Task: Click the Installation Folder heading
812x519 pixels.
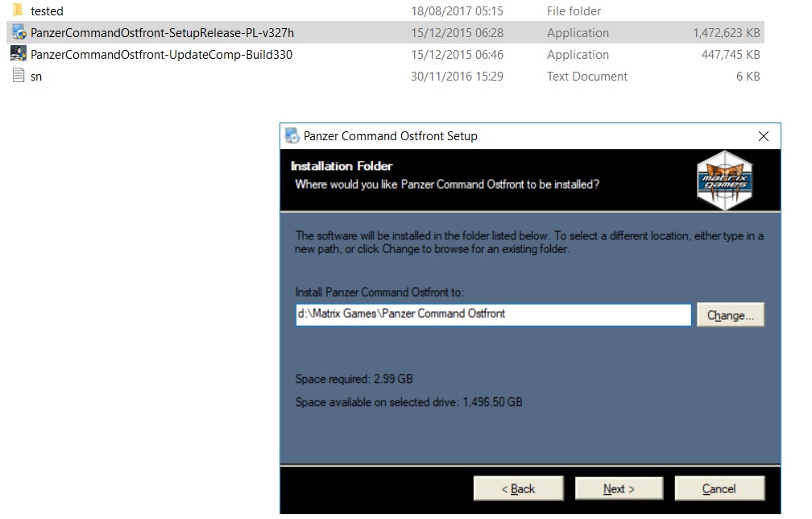Action: [x=342, y=166]
